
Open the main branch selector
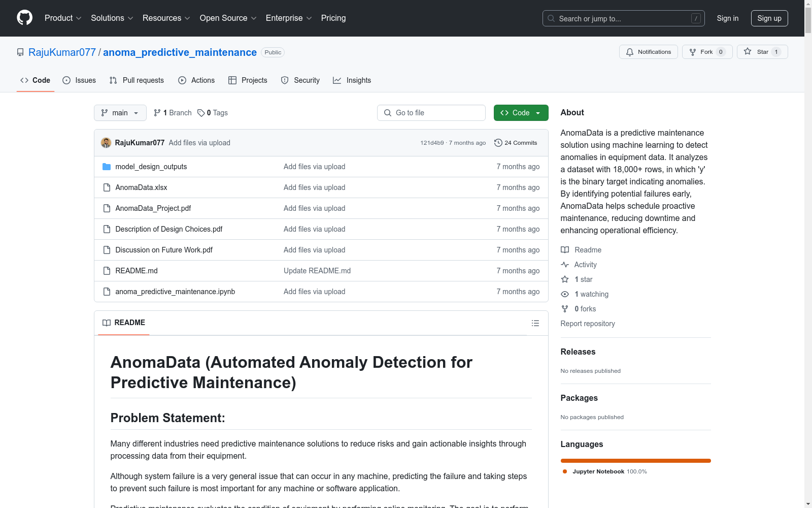120,113
